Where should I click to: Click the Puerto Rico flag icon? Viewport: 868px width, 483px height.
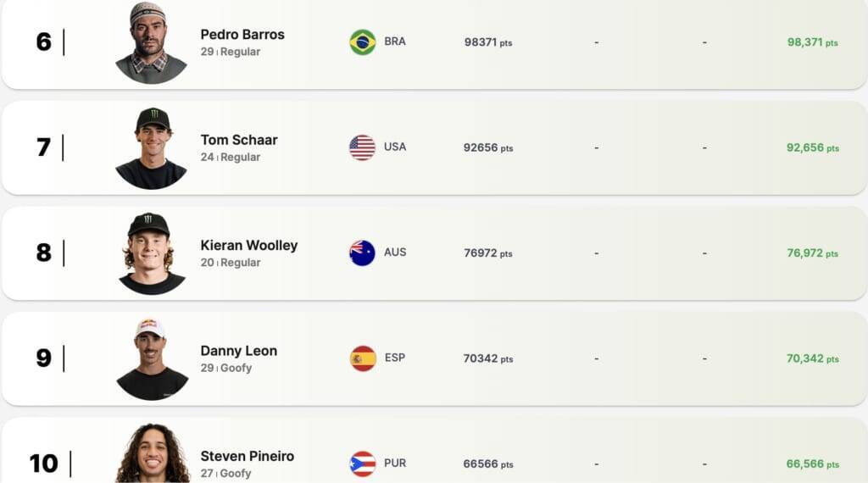[363, 464]
